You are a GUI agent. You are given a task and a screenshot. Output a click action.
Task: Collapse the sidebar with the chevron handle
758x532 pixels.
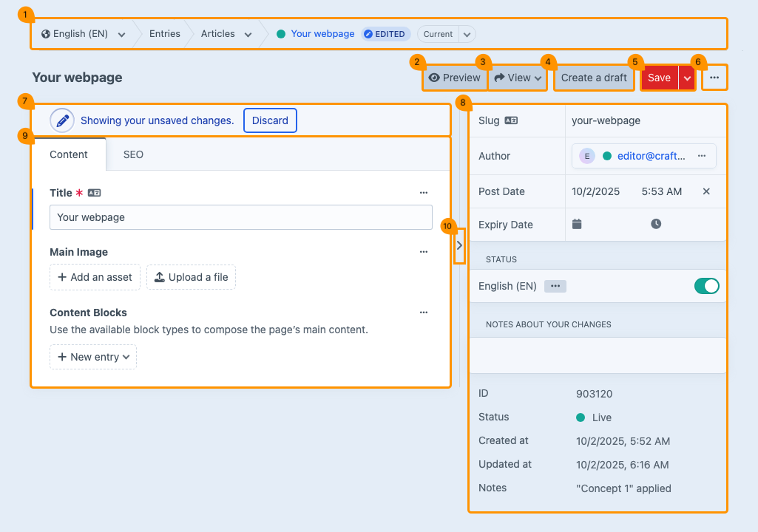click(x=459, y=245)
